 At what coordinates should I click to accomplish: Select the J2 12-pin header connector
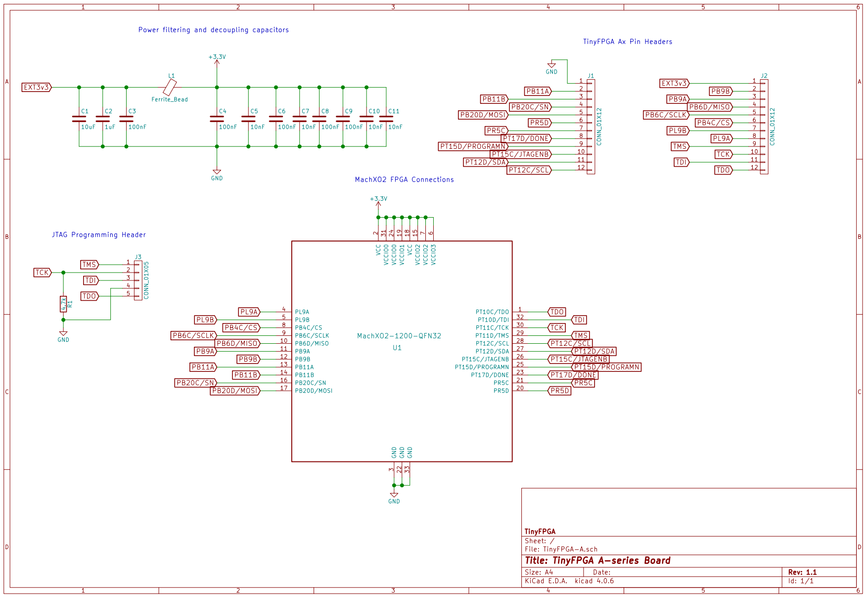click(x=764, y=127)
